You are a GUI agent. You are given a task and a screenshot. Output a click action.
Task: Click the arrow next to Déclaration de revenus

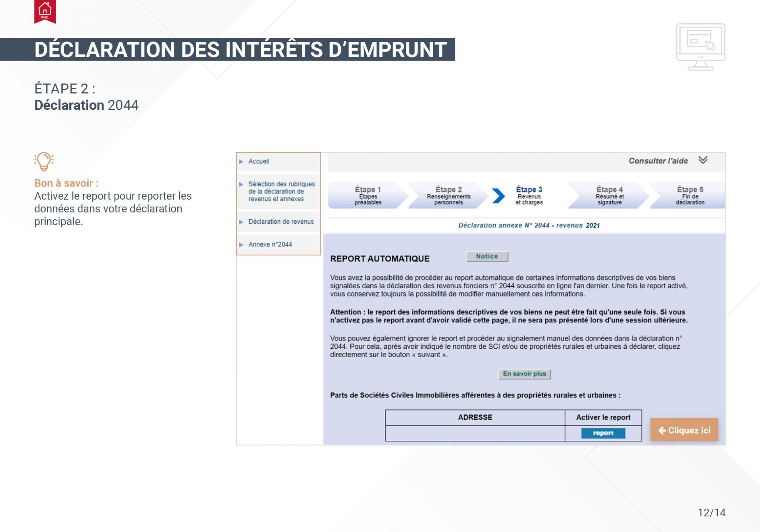(241, 222)
